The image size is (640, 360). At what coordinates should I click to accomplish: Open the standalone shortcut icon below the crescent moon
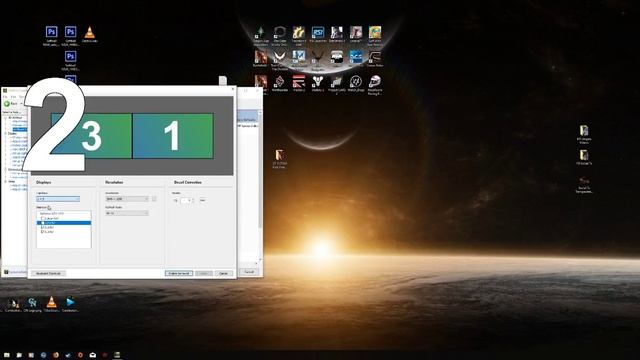[280, 155]
